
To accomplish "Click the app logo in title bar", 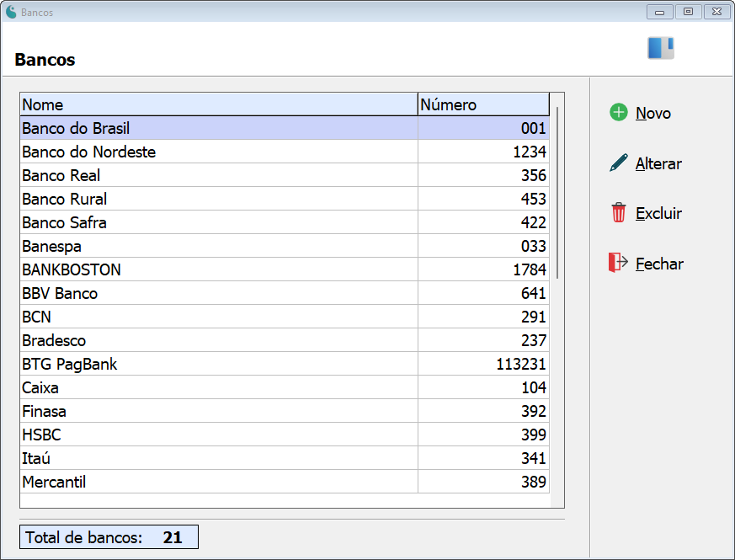I will point(11,12).
